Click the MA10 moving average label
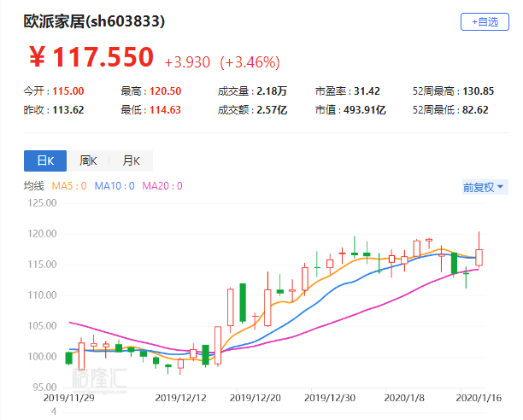 click(115, 186)
